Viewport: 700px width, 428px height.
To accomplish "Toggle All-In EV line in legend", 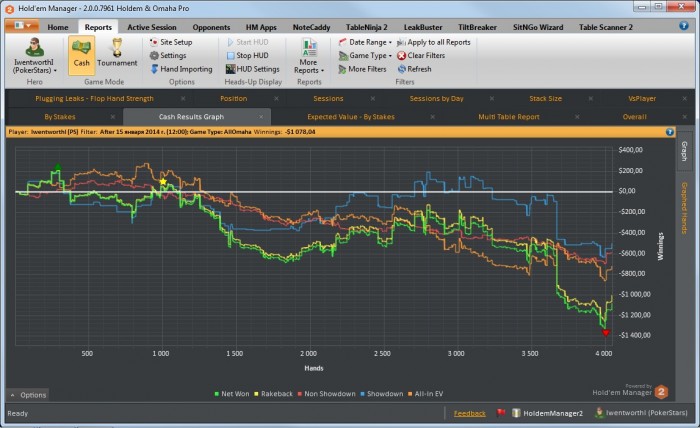I will tap(425, 394).
